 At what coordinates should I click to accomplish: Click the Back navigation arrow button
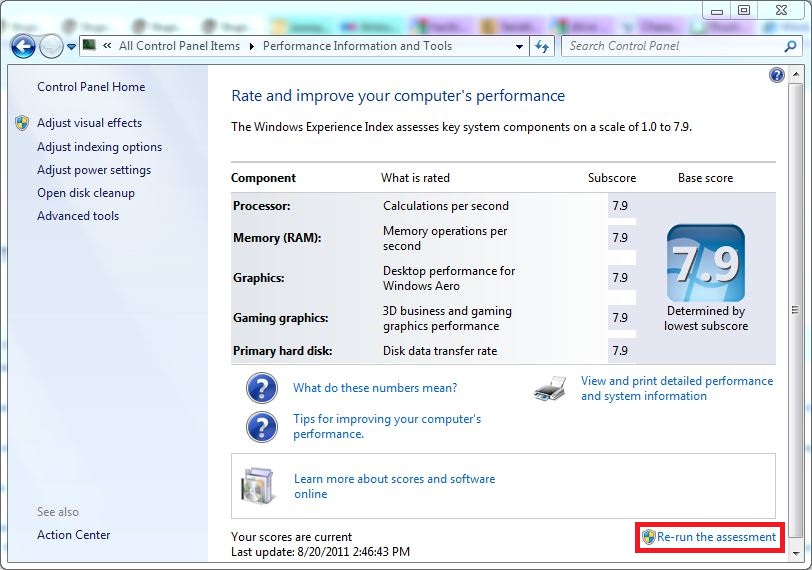(23, 47)
